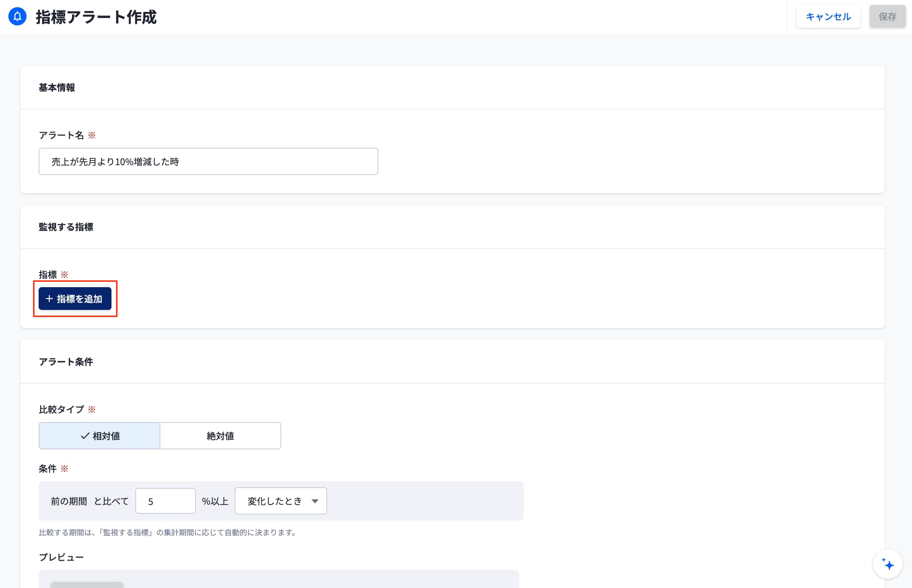Click the 指標アラート作成 page title
The width and height of the screenshot is (912, 588).
(x=96, y=17)
